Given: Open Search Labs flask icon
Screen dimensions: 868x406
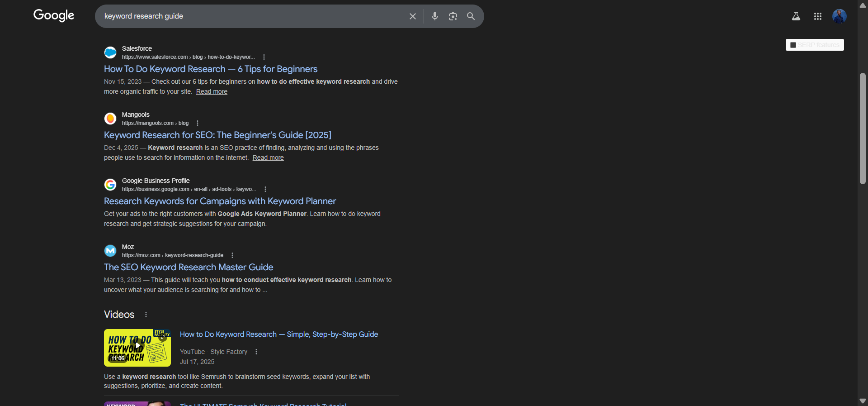Looking at the screenshot, I should tap(796, 16).
